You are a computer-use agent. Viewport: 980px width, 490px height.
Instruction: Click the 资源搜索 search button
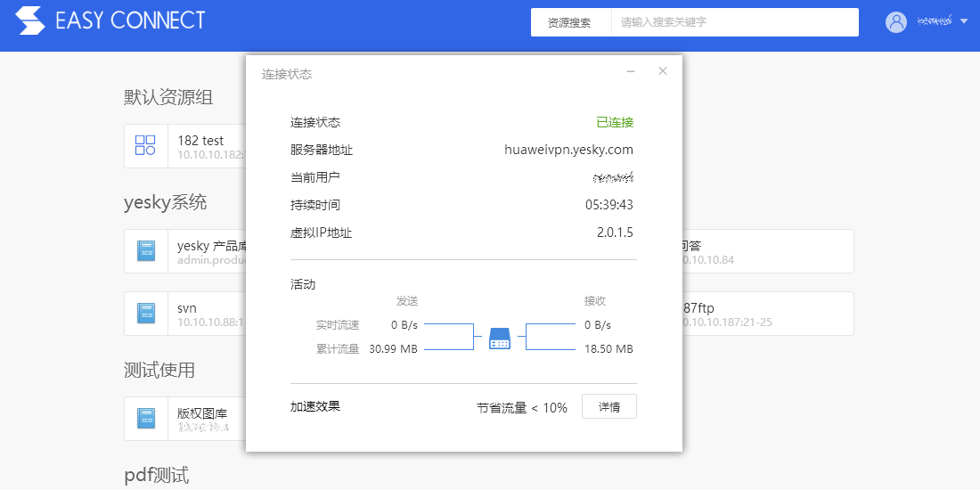[570, 23]
